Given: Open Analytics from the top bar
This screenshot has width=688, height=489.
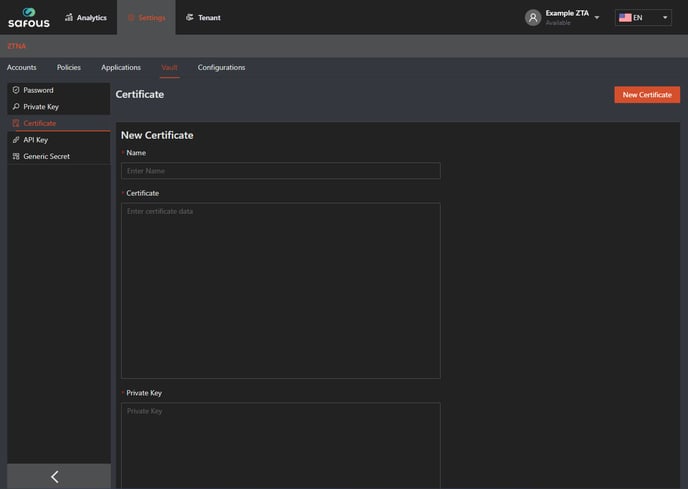Looking at the screenshot, I should point(86,18).
